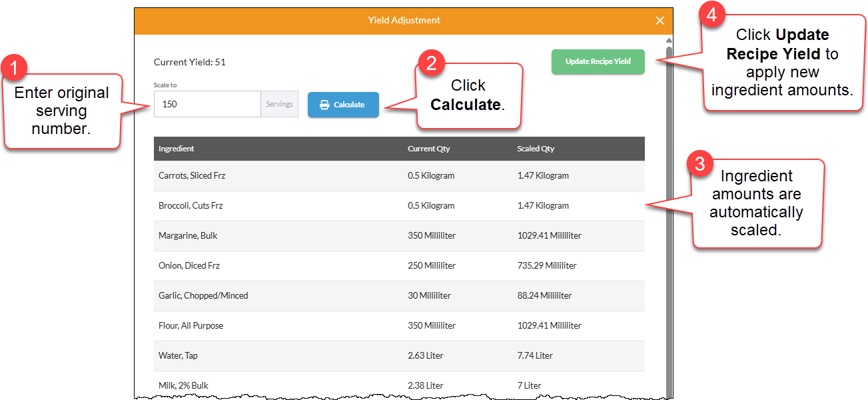Select the Margarine, Bulk ingredient row
868x400 pixels.
pos(399,236)
